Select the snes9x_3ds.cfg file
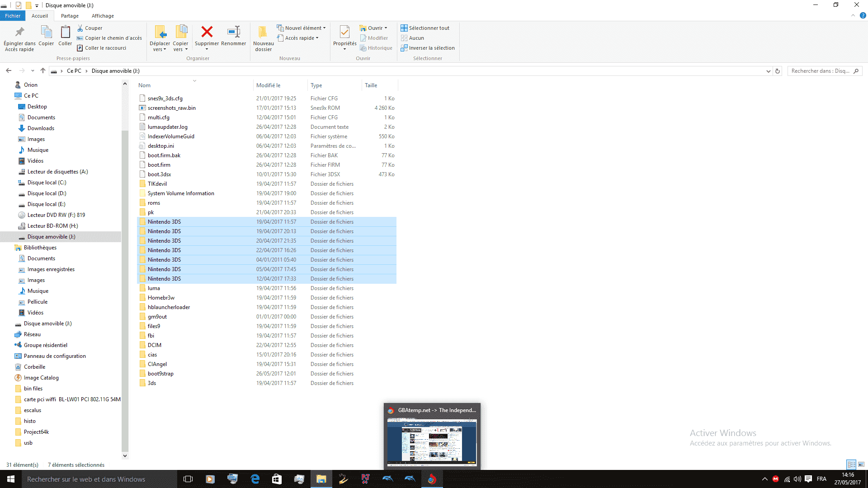 (267, 99)
